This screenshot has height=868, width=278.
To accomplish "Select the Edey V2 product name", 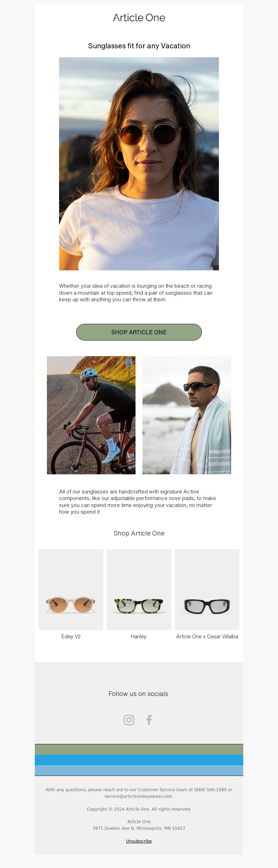I will pyautogui.click(x=71, y=637).
